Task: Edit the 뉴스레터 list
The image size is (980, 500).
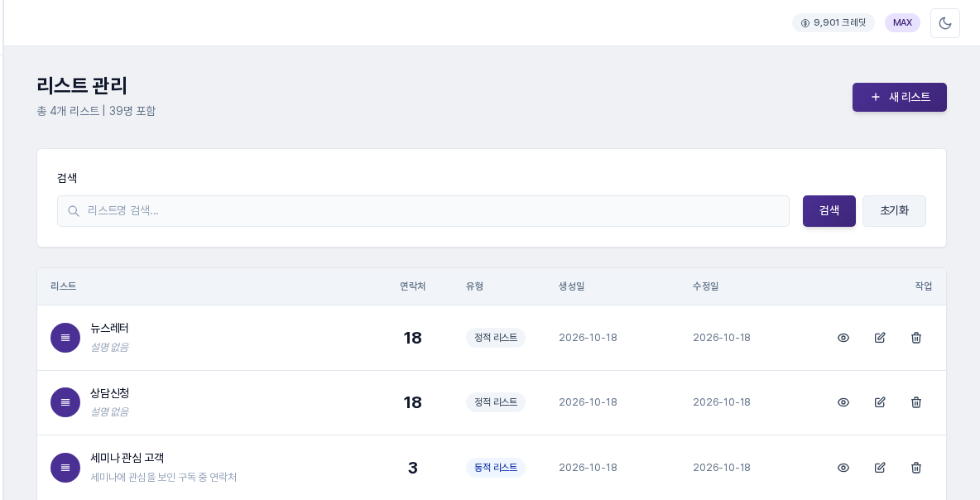Action: click(x=880, y=338)
